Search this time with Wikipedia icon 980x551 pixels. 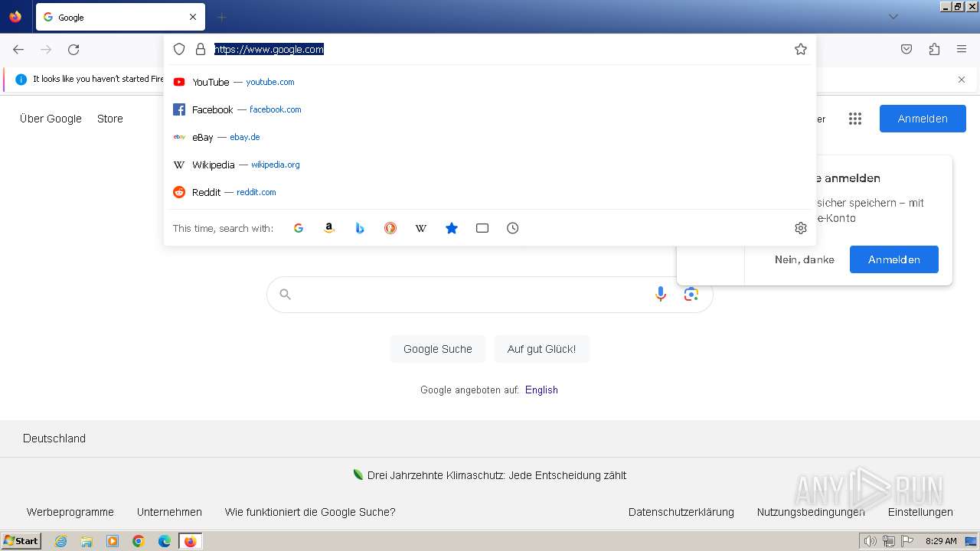(x=421, y=228)
